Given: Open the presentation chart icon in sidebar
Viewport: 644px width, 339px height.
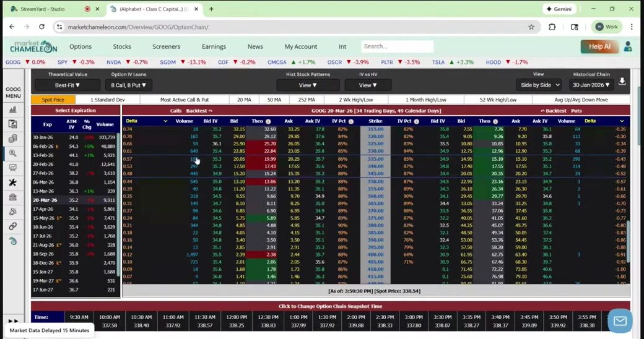Looking at the screenshot, I should pos(13,168).
